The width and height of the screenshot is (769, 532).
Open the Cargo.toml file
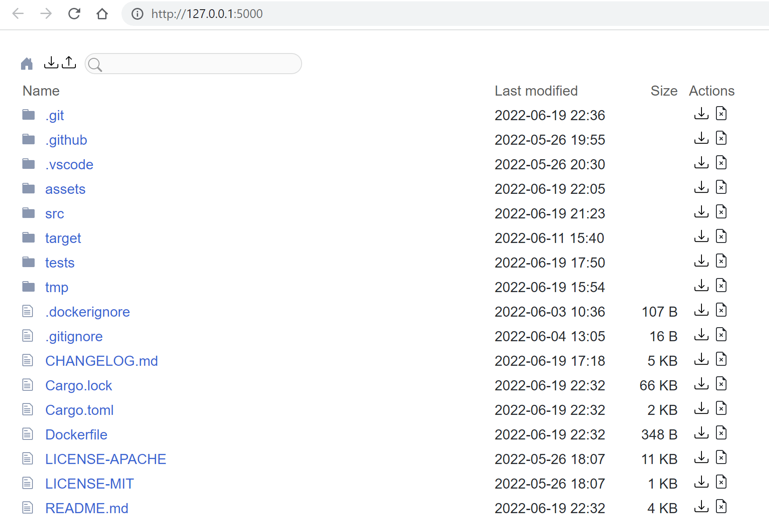[x=79, y=410]
